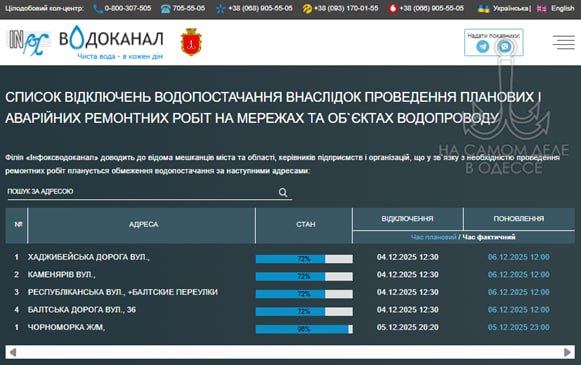Click the Цілодобовий кол-центр label
This screenshot has width=581, height=365.
click(44, 8)
